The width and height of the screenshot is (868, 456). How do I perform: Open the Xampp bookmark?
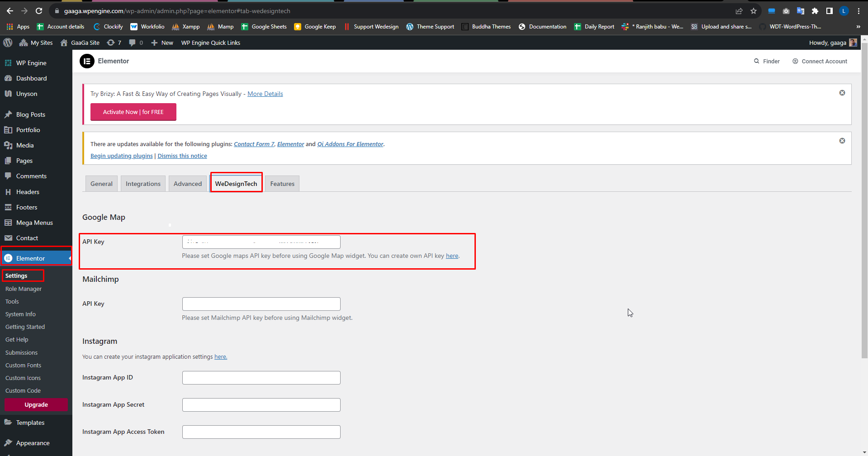coord(186,27)
